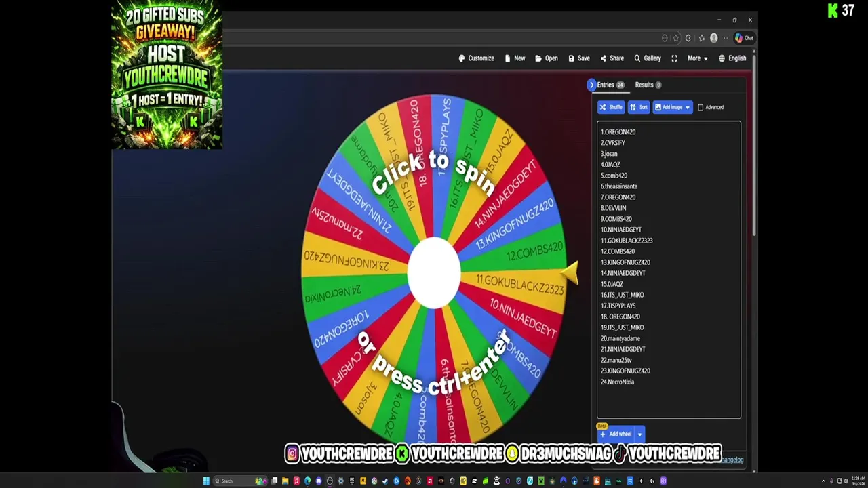Screen dimensions: 868x488
Task: Open the Copilot Chat button
Action: (x=744, y=38)
